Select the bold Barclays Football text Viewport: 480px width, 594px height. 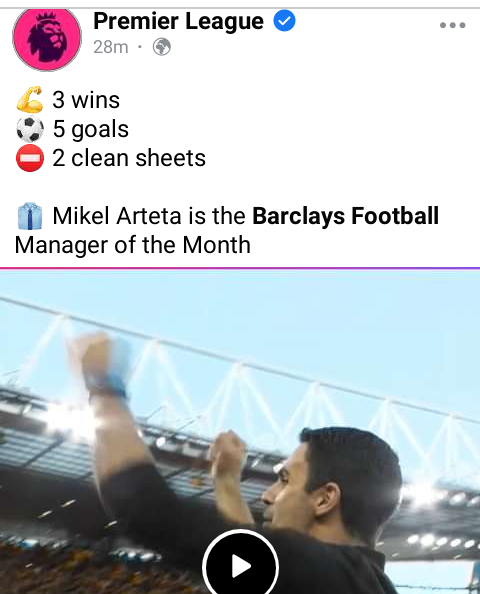pyautogui.click(x=346, y=216)
